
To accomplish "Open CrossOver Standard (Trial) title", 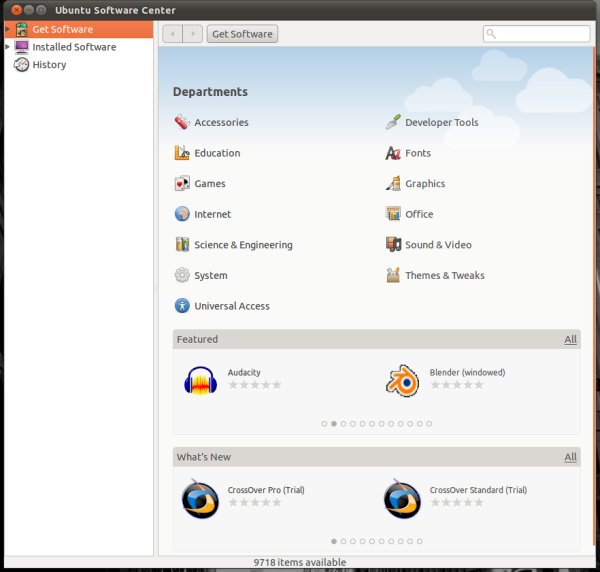I will click(478, 490).
